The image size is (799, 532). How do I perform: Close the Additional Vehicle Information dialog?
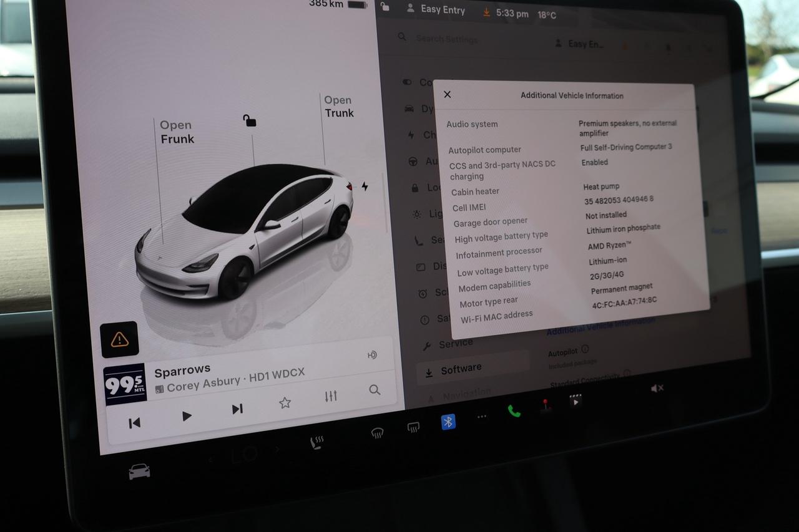[x=447, y=95]
